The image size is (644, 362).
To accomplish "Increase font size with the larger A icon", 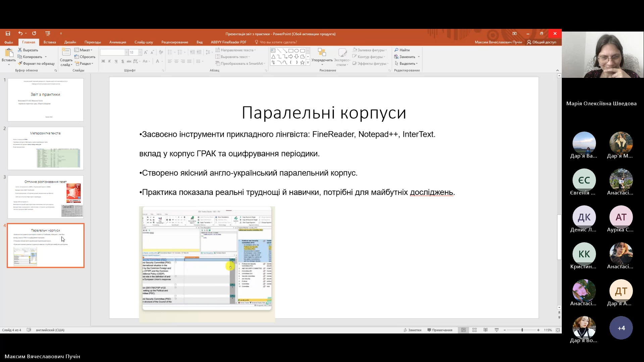I will coord(146,52).
